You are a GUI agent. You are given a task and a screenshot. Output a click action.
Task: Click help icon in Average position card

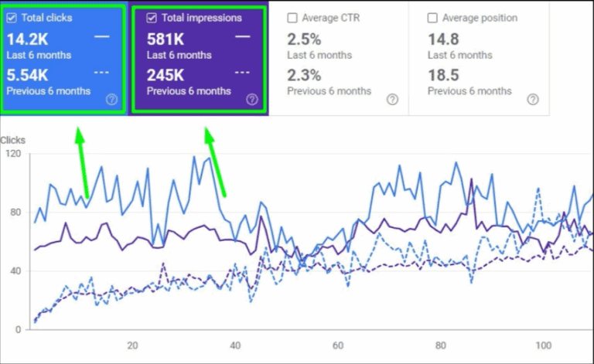coord(532,99)
